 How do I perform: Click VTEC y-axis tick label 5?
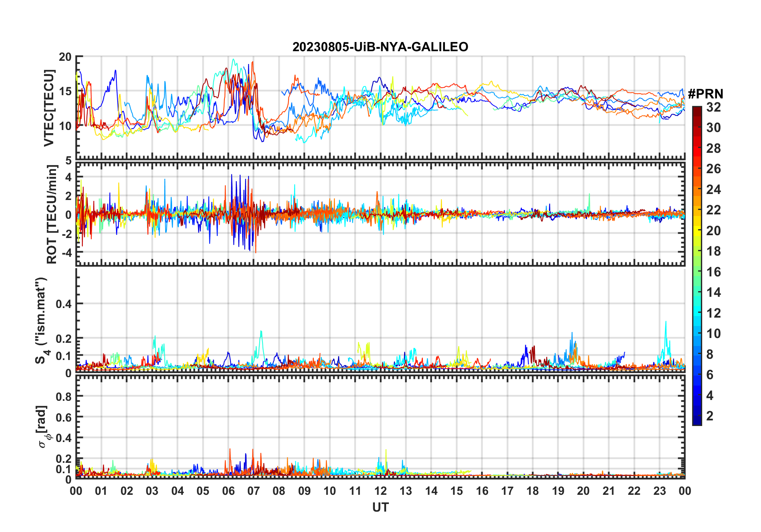pyautogui.click(x=68, y=160)
